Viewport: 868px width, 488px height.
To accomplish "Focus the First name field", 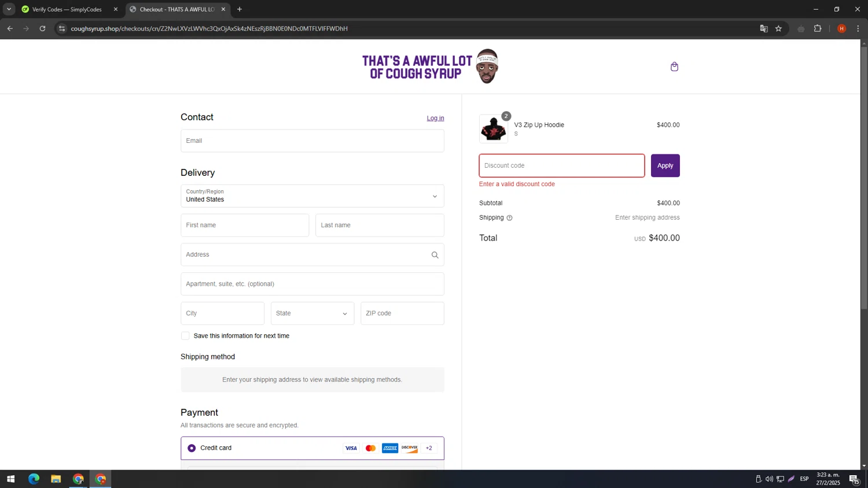I will [x=245, y=225].
